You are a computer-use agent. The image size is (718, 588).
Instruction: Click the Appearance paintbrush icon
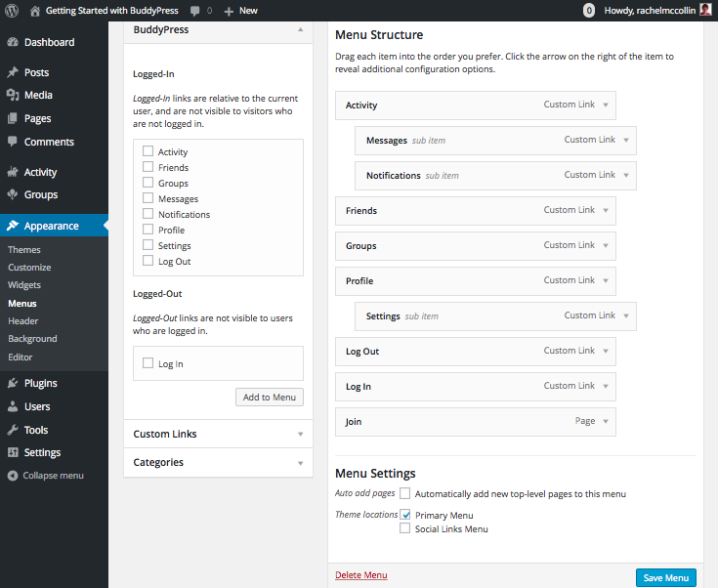click(x=13, y=226)
